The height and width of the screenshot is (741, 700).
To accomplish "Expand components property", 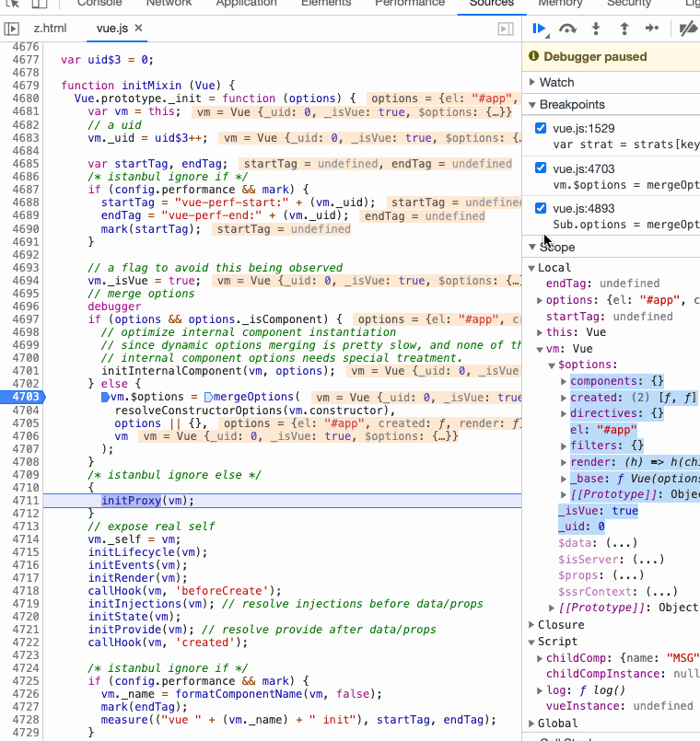I will 564,381.
